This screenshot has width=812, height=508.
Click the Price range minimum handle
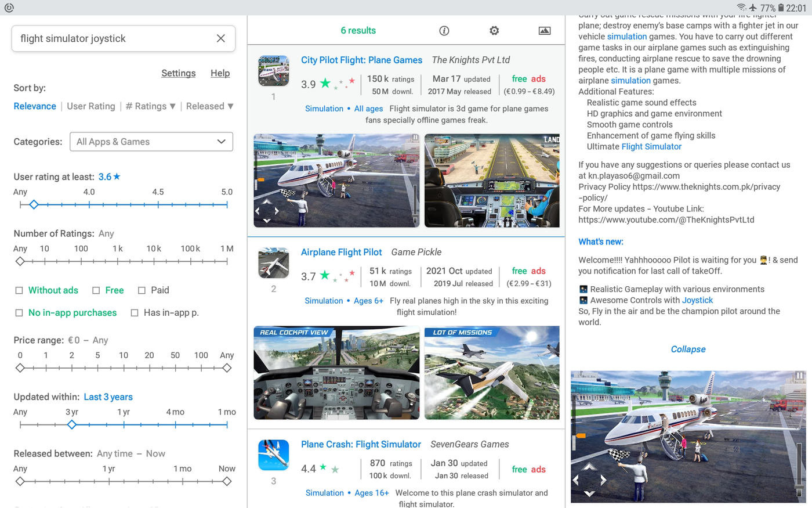point(20,368)
